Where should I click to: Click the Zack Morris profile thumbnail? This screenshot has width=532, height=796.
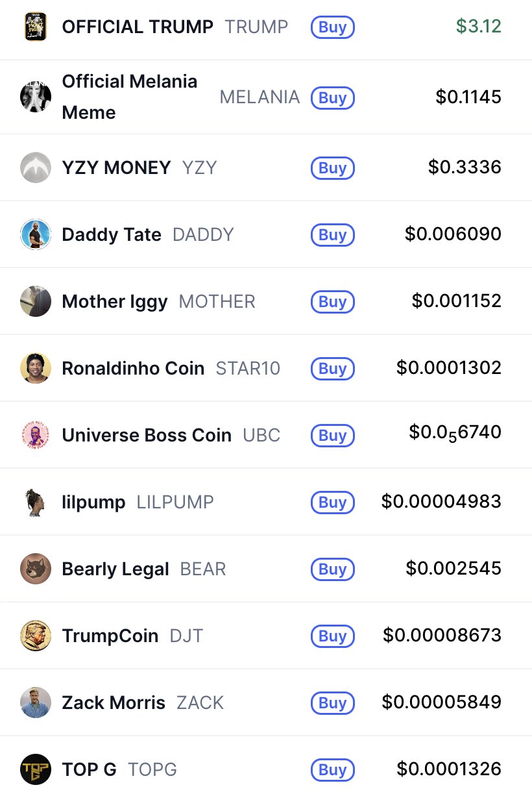click(x=36, y=703)
